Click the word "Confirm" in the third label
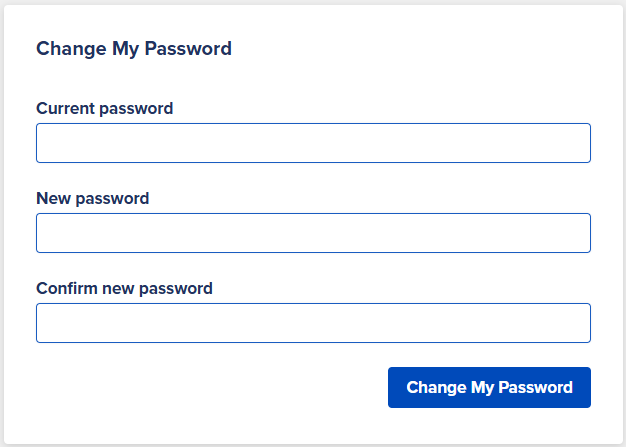 click(67, 288)
